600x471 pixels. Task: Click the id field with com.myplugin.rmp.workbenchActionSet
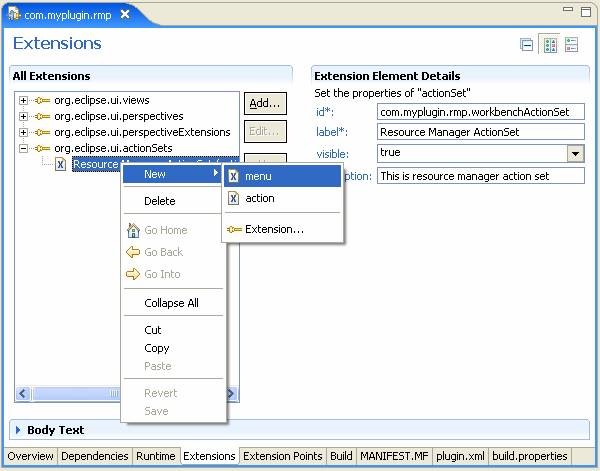click(x=481, y=112)
